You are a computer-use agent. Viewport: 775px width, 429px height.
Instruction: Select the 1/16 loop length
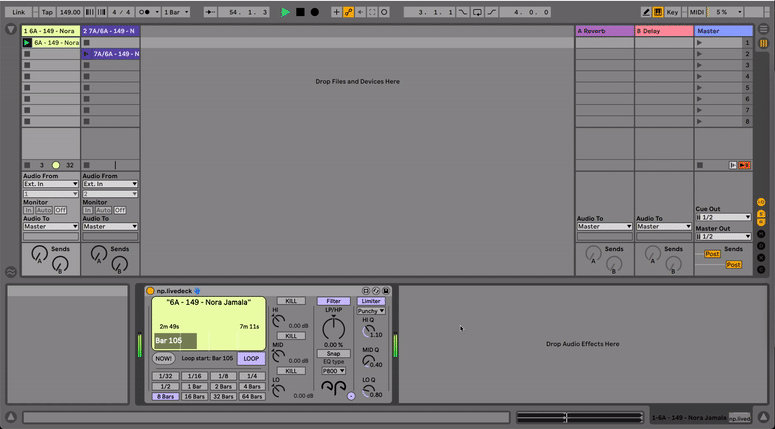pos(194,376)
